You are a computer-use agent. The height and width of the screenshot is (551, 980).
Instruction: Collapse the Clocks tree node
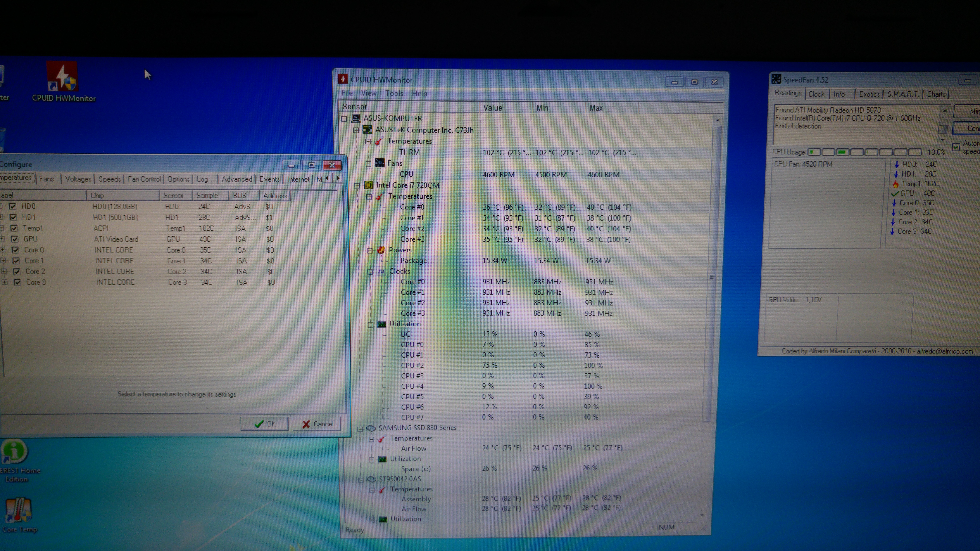coord(370,272)
